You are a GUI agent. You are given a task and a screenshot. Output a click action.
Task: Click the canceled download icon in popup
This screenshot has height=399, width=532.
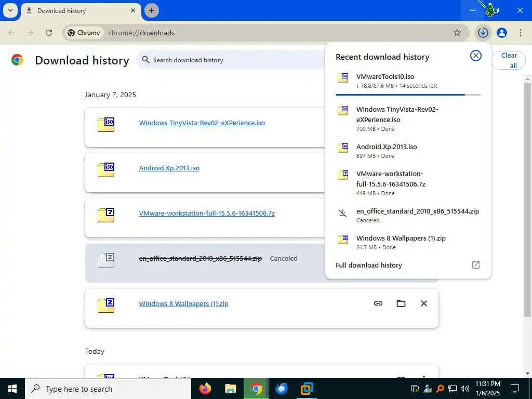pos(343,213)
